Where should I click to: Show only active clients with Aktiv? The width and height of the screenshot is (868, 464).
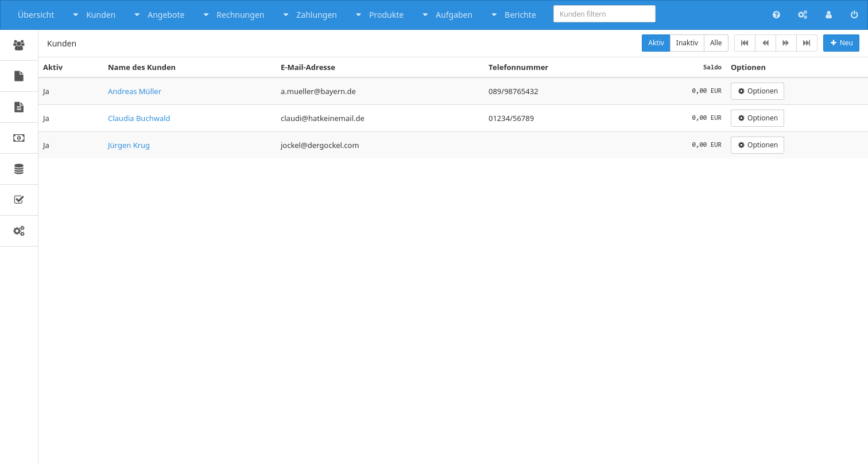coord(656,43)
